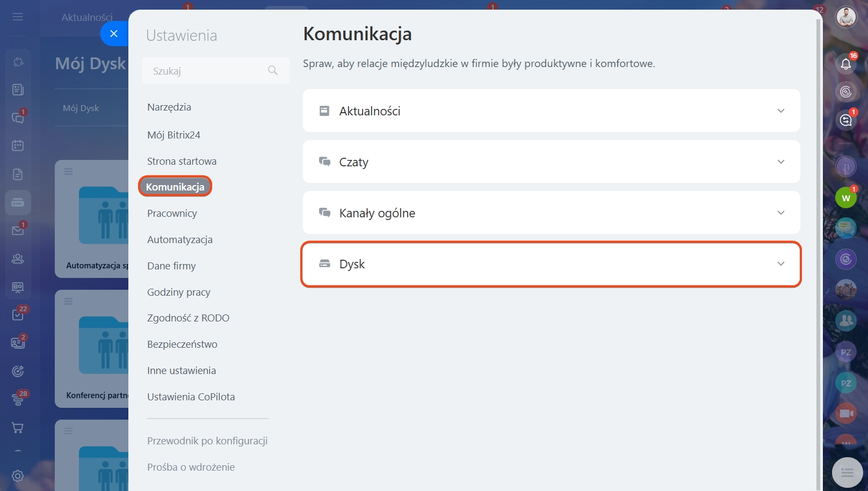
Task: Expand Kanały ogólne section chevron
Action: point(781,212)
